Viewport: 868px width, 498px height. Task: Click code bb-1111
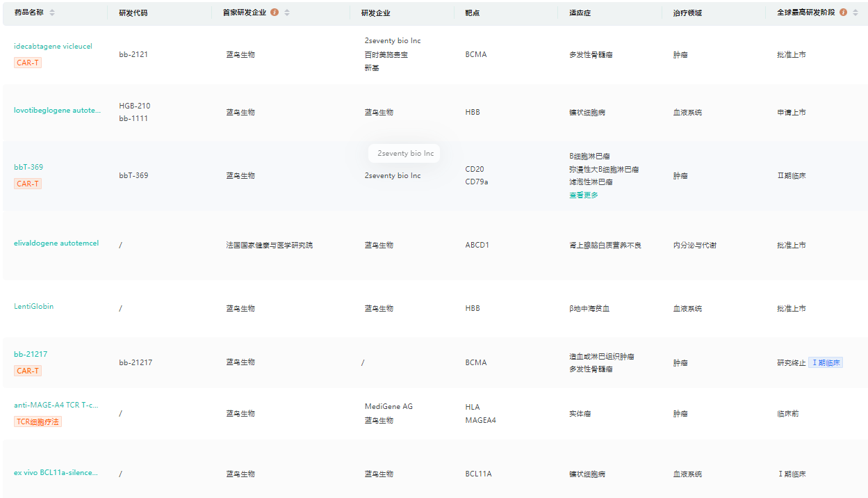(133, 118)
